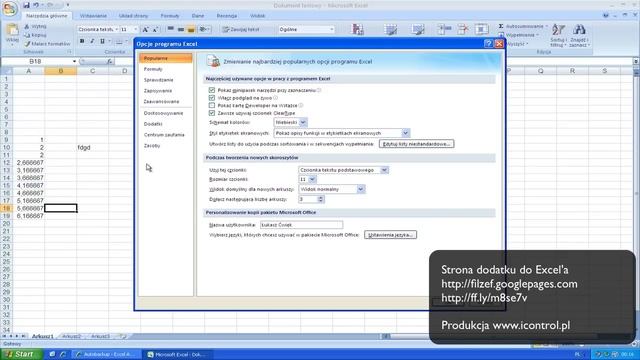Insert cells using the ribbon icon

[444, 29]
